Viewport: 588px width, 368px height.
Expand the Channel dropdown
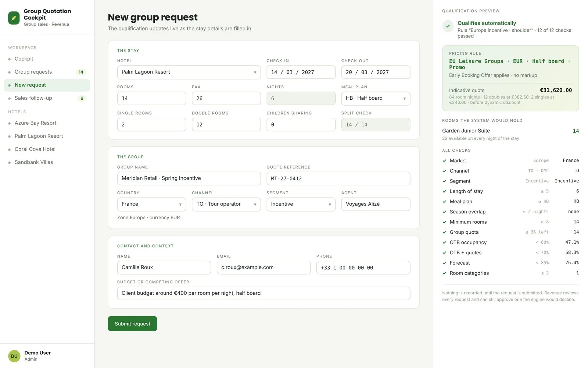pos(226,204)
